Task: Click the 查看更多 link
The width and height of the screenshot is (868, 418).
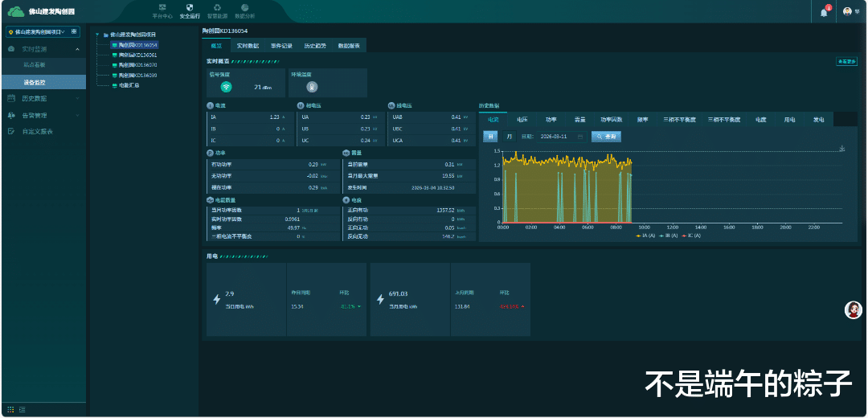Action: [x=846, y=62]
